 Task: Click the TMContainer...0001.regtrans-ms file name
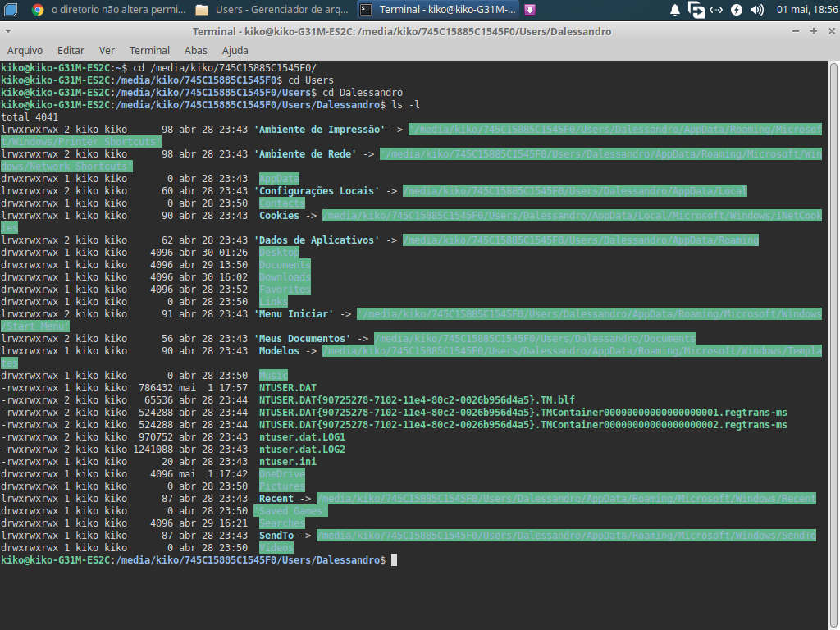click(x=523, y=413)
